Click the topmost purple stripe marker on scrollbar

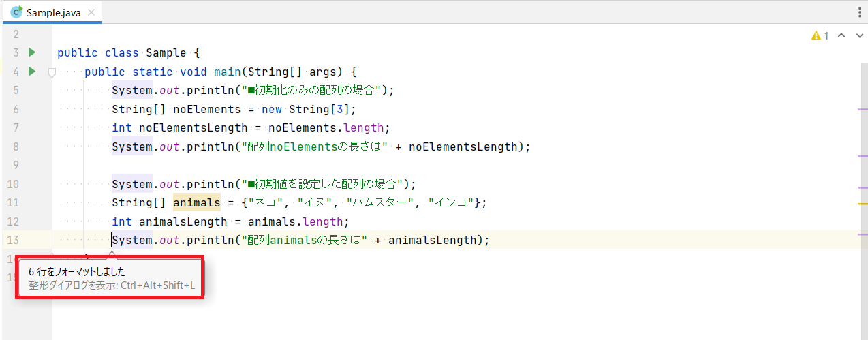point(863,109)
